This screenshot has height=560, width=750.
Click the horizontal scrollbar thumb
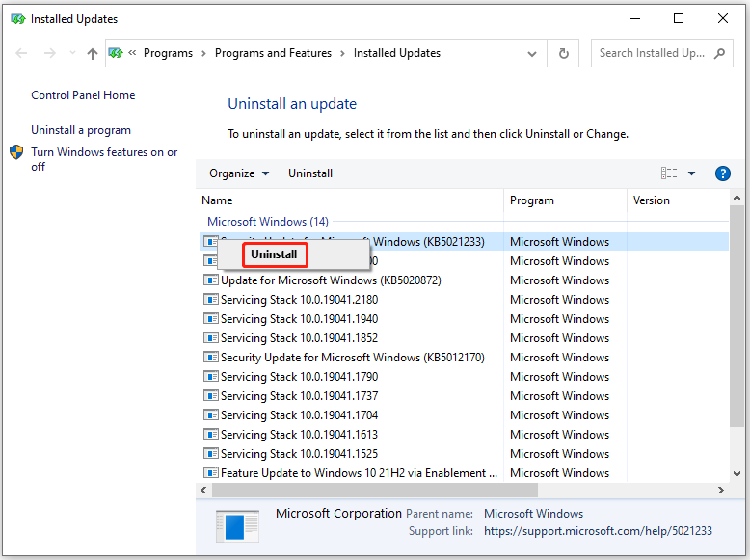coord(375,490)
